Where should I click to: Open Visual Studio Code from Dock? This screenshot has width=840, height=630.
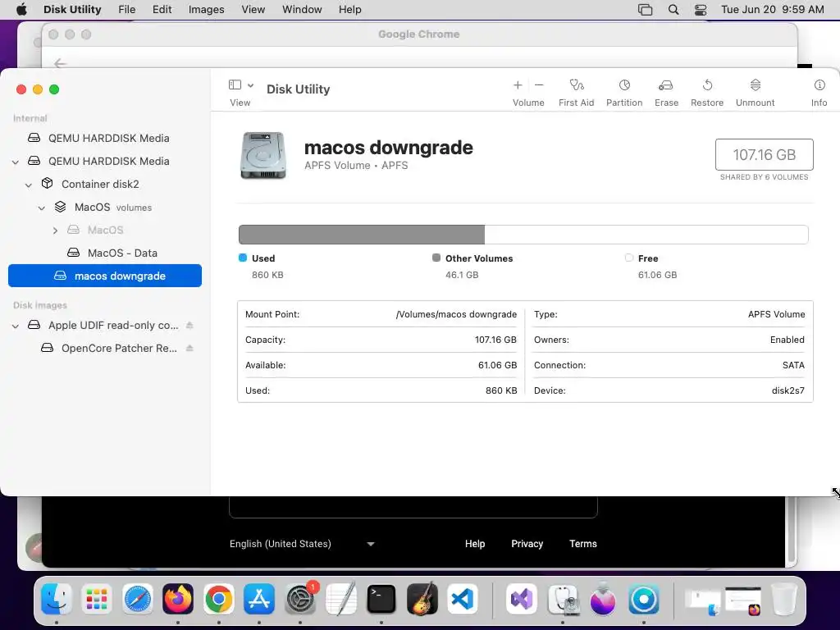(463, 598)
